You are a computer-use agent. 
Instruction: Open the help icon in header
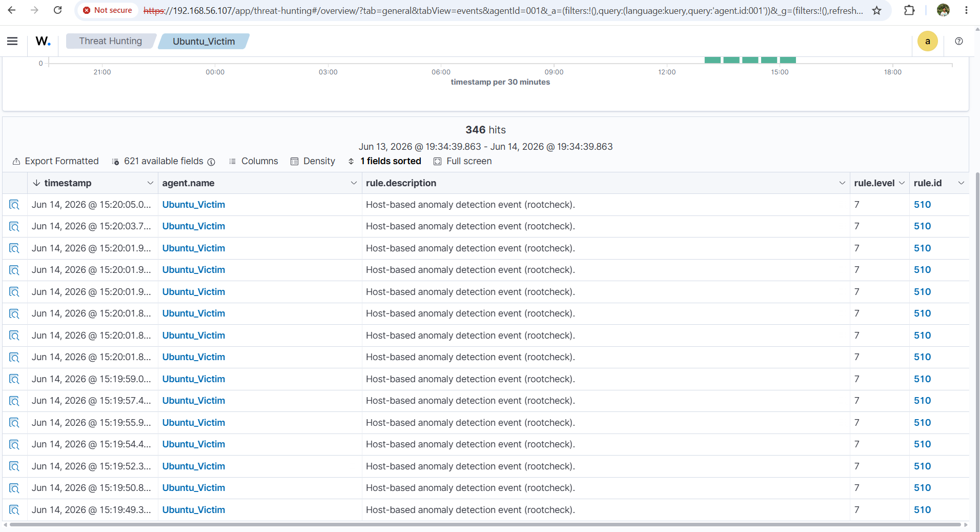click(x=959, y=41)
